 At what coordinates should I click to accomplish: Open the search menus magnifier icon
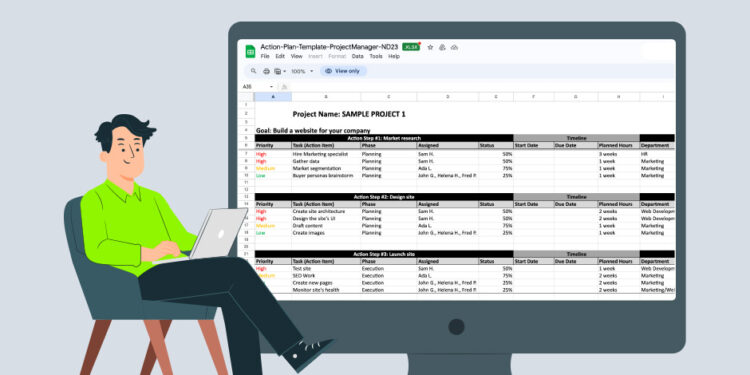point(254,71)
